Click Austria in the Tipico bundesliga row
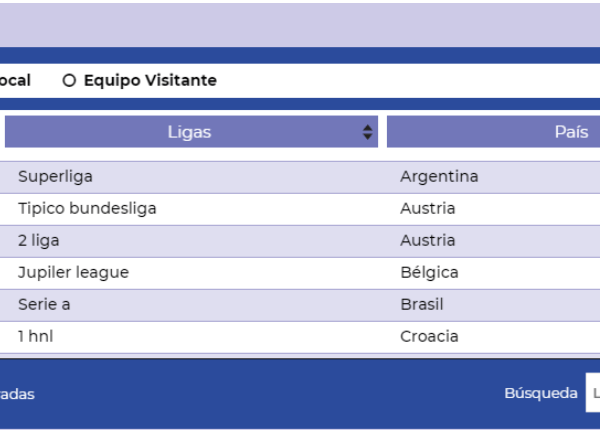Image resolution: width=600 pixels, height=435 pixels. coord(427,209)
